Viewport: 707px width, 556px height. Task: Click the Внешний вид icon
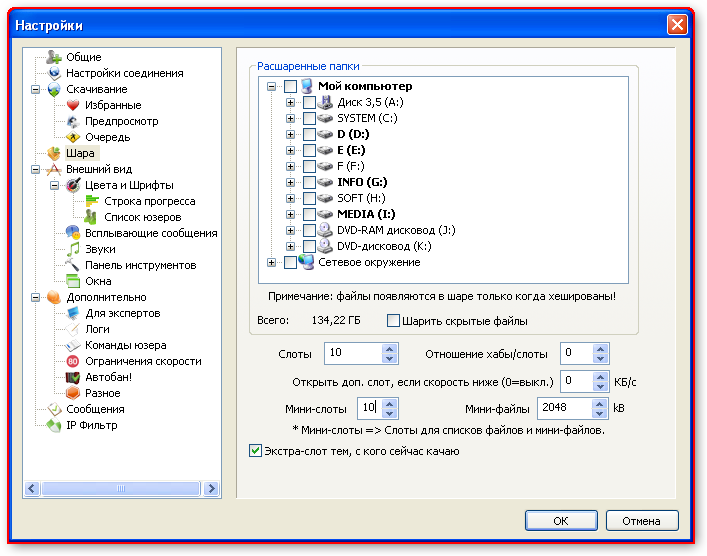click(54, 169)
